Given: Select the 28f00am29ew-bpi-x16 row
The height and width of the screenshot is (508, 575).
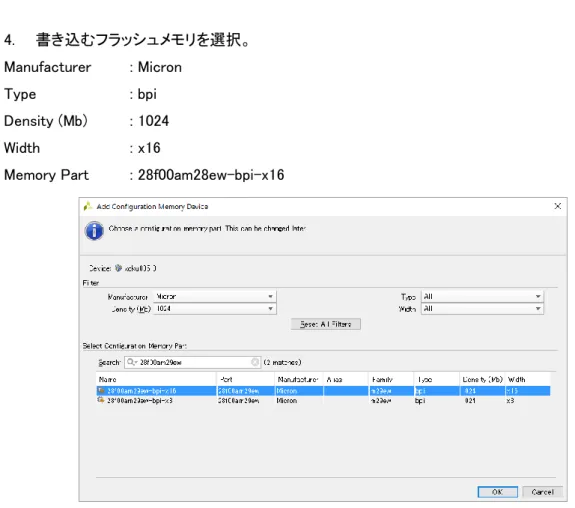Looking at the screenshot, I should pos(323,391).
